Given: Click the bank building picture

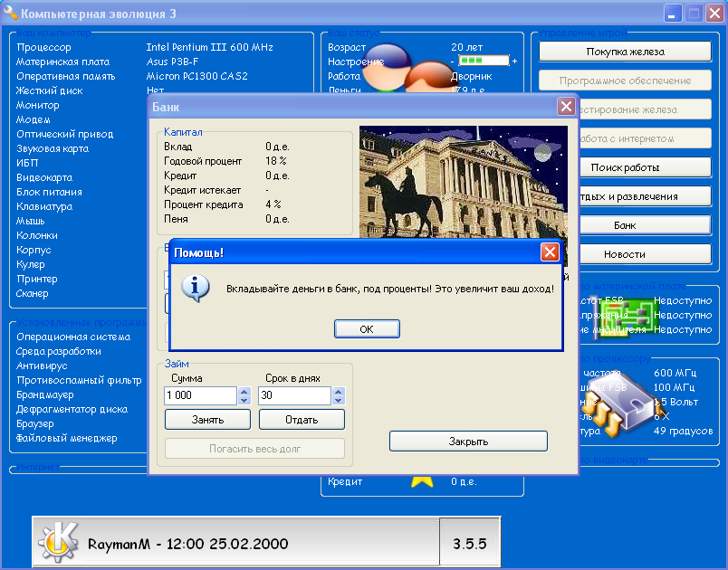Looking at the screenshot, I should 464,182.
